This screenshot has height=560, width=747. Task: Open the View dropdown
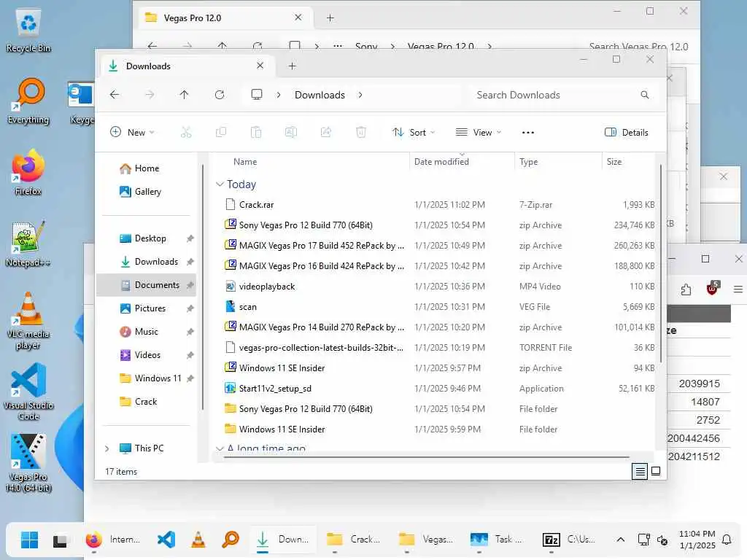coord(479,133)
